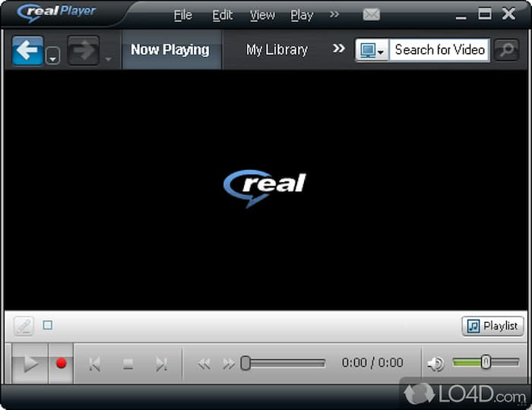Viewport: 532px width, 410px height.
Task: Mute audio with the speaker icon
Action: pos(435,364)
